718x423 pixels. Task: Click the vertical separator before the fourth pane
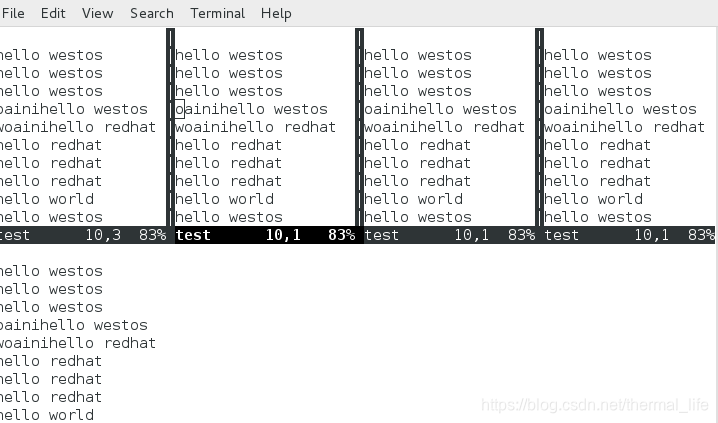coord(539,127)
